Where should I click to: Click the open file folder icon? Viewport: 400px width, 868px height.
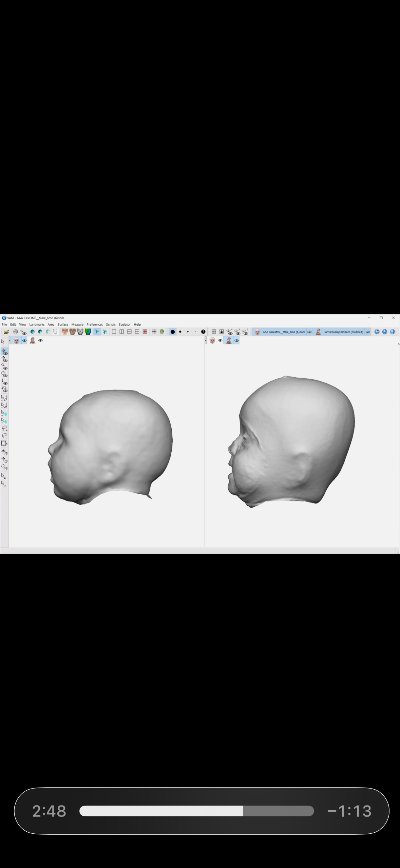pyautogui.click(x=6, y=332)
